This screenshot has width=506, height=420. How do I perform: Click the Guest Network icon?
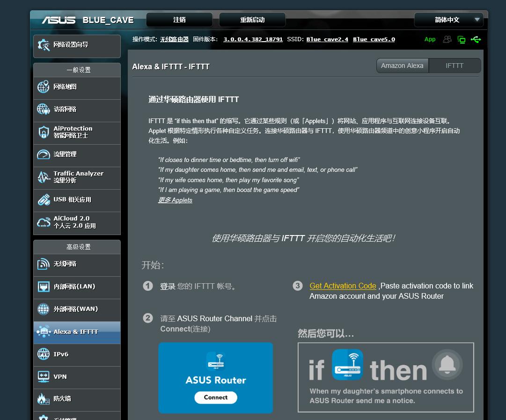pos(43,109)
